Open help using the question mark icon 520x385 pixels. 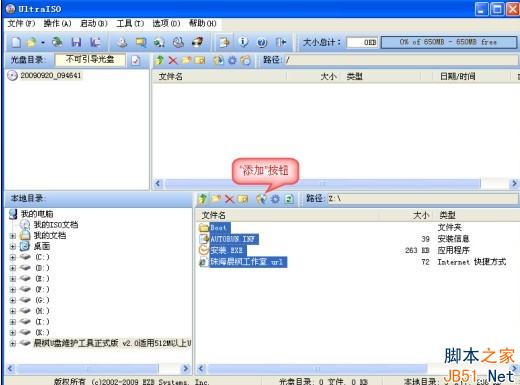(262, 42)
